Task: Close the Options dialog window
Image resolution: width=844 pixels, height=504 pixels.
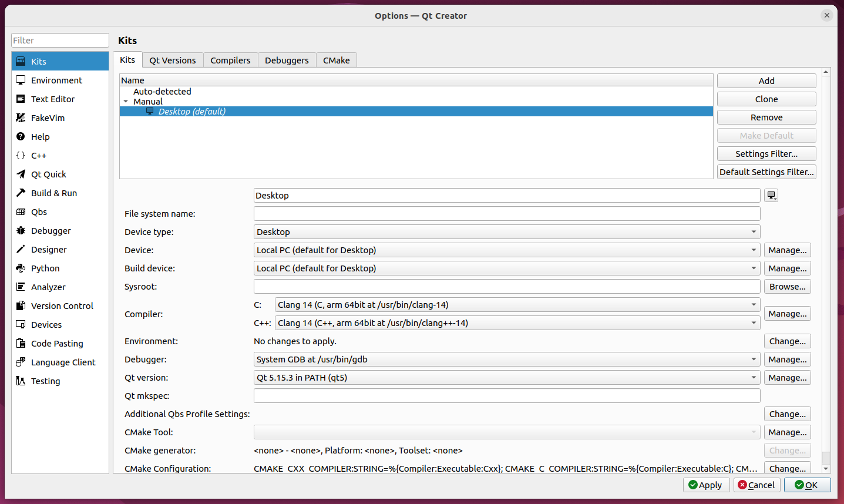Action: [x=827, y=15]
